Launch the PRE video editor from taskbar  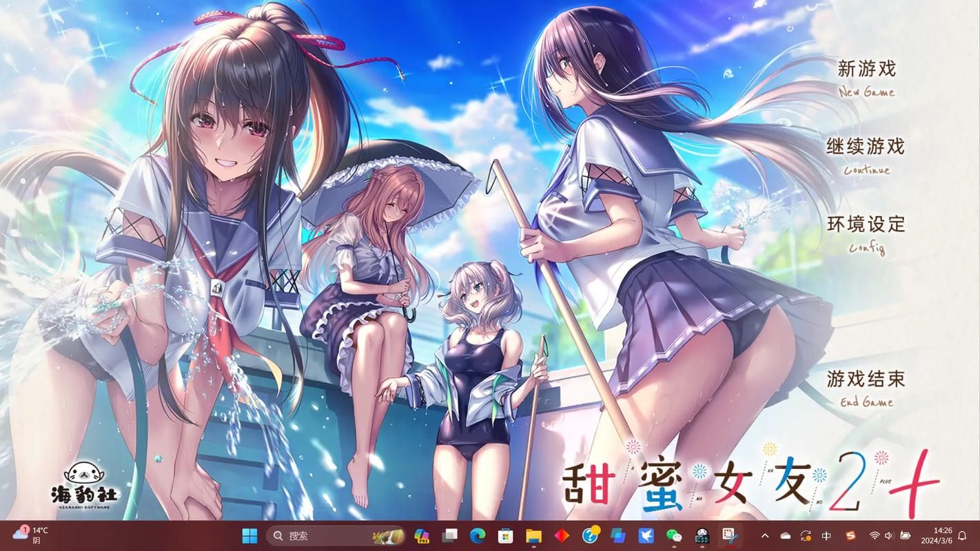(422, 535)
